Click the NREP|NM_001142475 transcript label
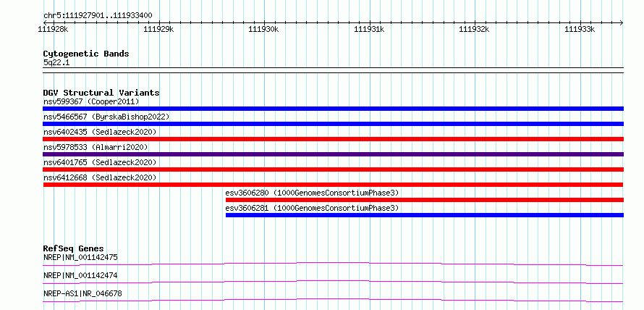 80,258
